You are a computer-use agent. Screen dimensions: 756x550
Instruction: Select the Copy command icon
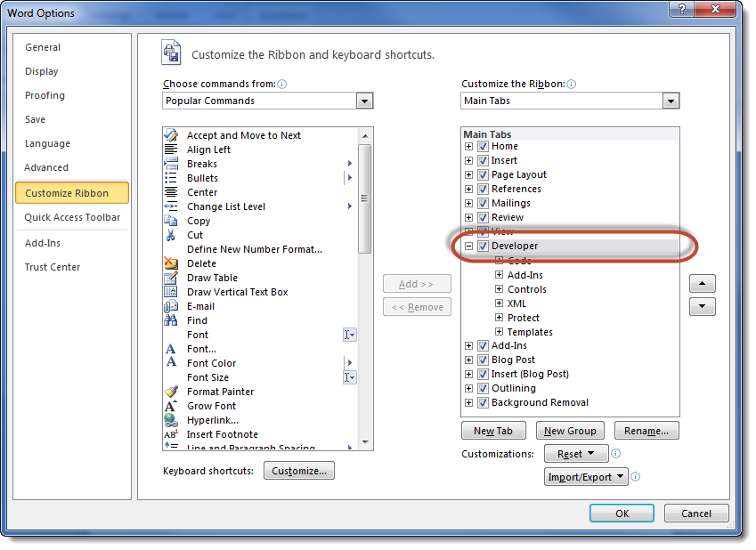point(171,221)
